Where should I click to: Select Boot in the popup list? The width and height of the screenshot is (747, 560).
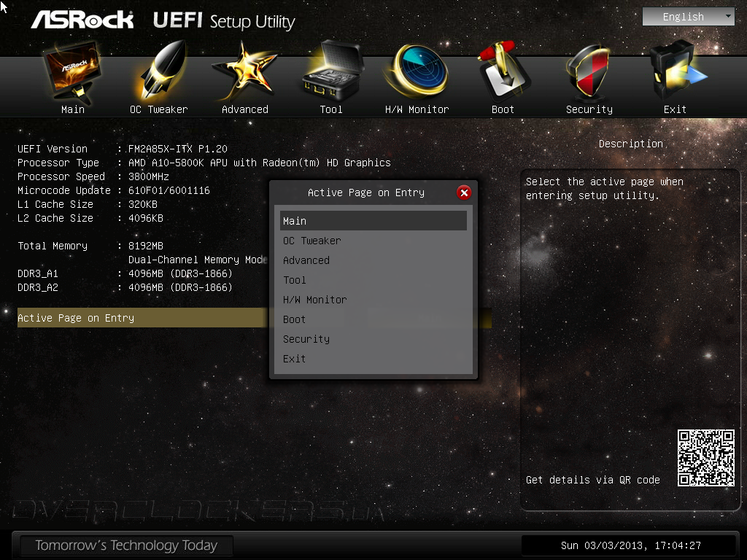(373, 319)
